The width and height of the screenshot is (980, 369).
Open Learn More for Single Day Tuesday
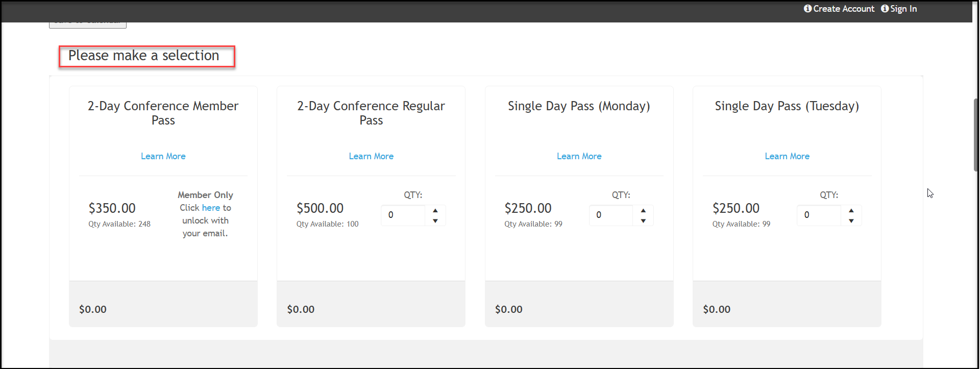[x=787, y=156]
